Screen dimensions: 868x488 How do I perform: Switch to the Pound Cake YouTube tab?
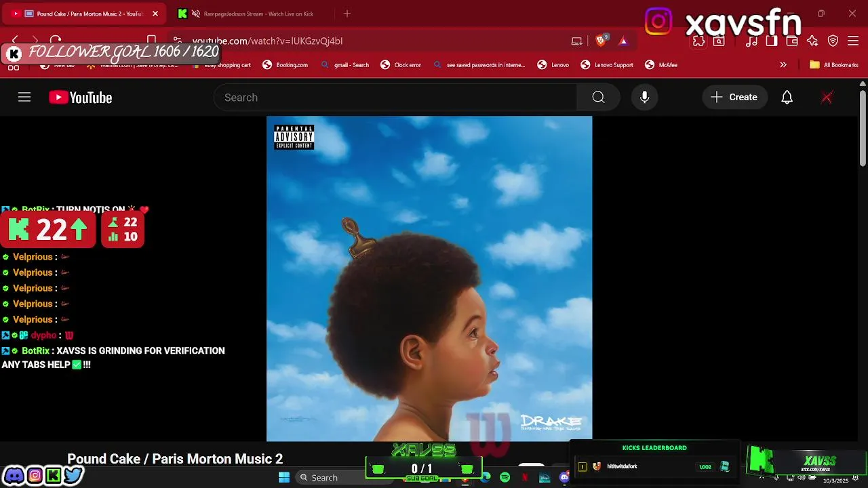[x=85, y=14]
